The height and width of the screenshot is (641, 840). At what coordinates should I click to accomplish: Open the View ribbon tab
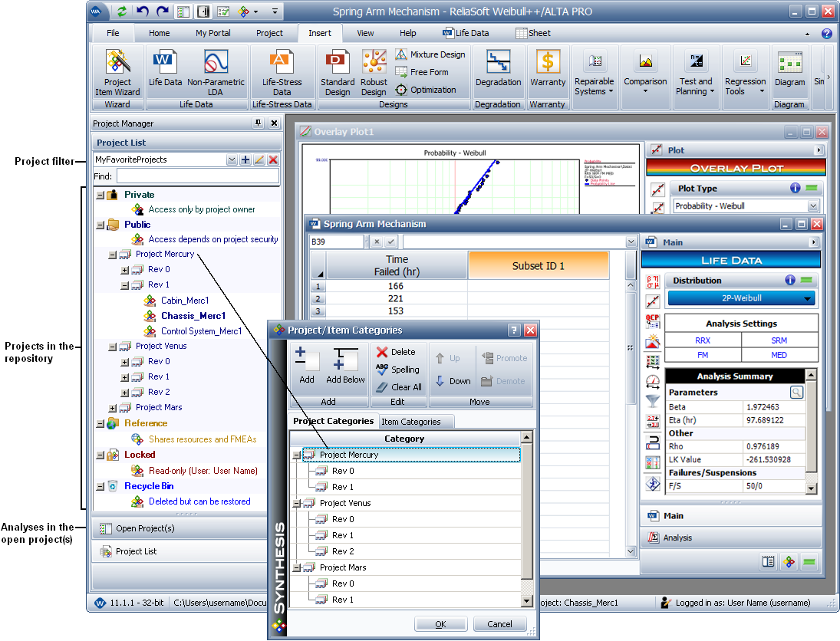[x=365, y=33]
